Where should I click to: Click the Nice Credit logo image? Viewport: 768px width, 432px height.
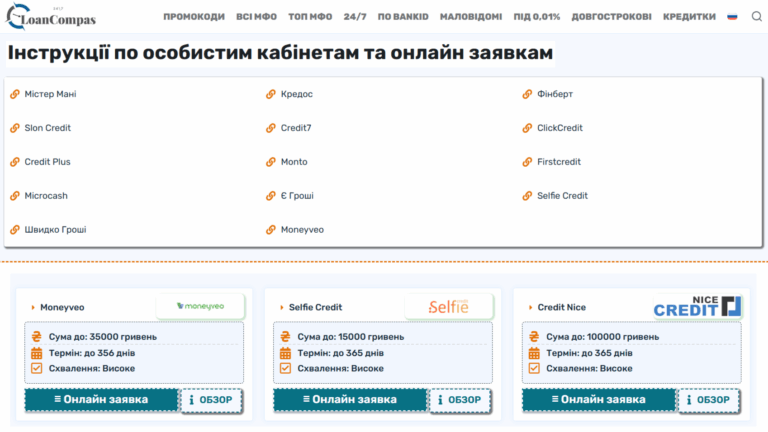(x=697, y=306)
